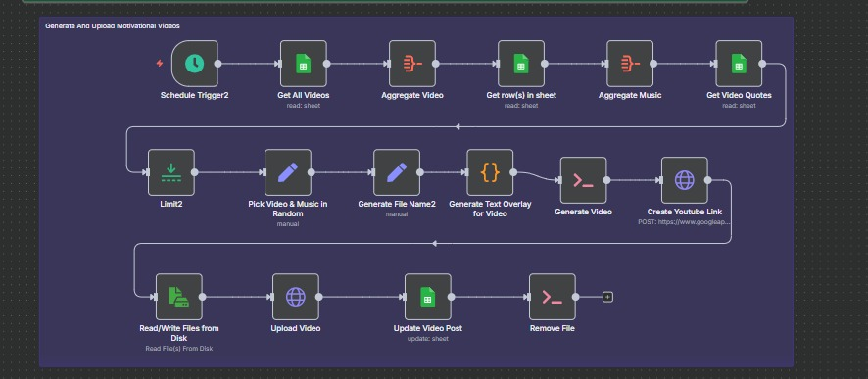Select the Limit2 node
868x379 pixels.
(x=171, y=172)
